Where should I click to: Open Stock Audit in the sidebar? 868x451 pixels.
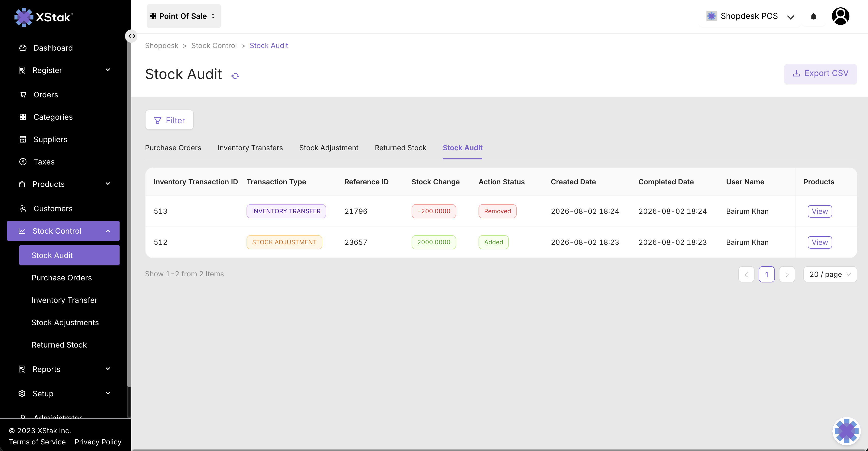click(69, 255)
